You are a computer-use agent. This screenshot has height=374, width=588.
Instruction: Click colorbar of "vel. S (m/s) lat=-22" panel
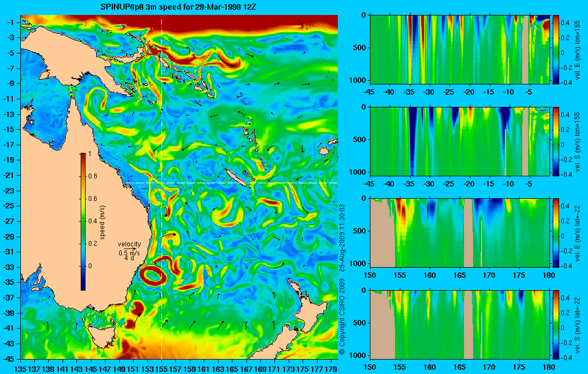tap(555, 324)
